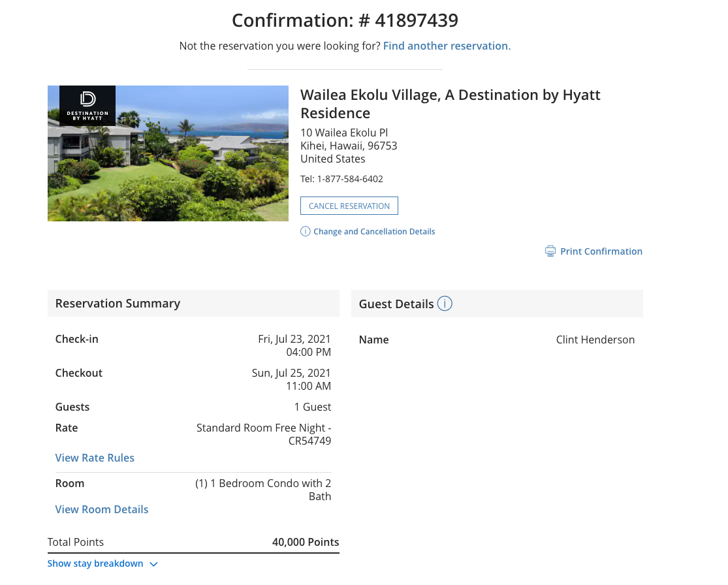The height and width of the screenshot is (585, 728).
Task: Click the Wailea Ekolu Village property photo
Action: click(x=168, y=153)
